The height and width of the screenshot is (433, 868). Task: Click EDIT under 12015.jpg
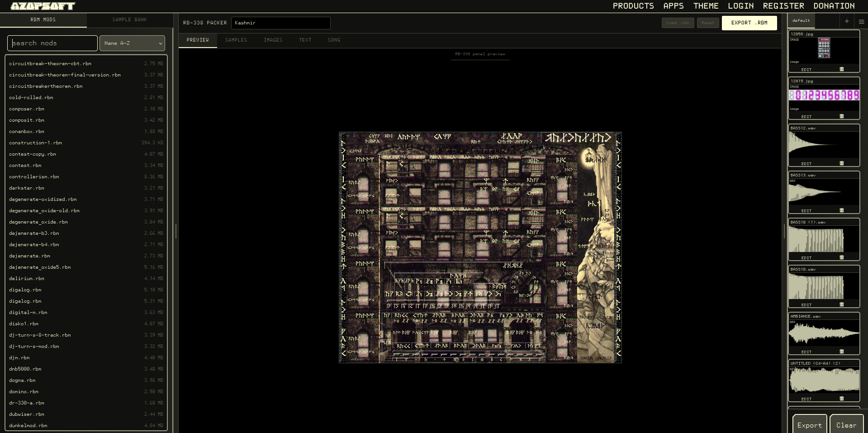pos(806,117)
